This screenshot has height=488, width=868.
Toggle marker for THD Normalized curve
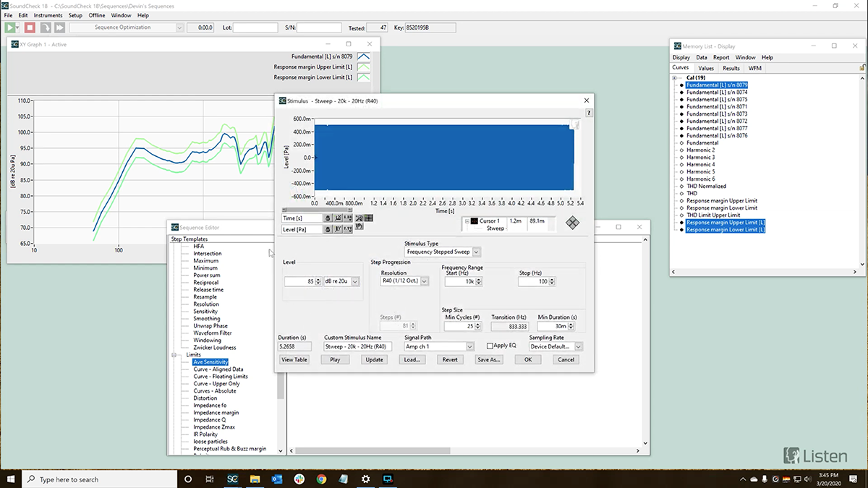coord(681,187)
